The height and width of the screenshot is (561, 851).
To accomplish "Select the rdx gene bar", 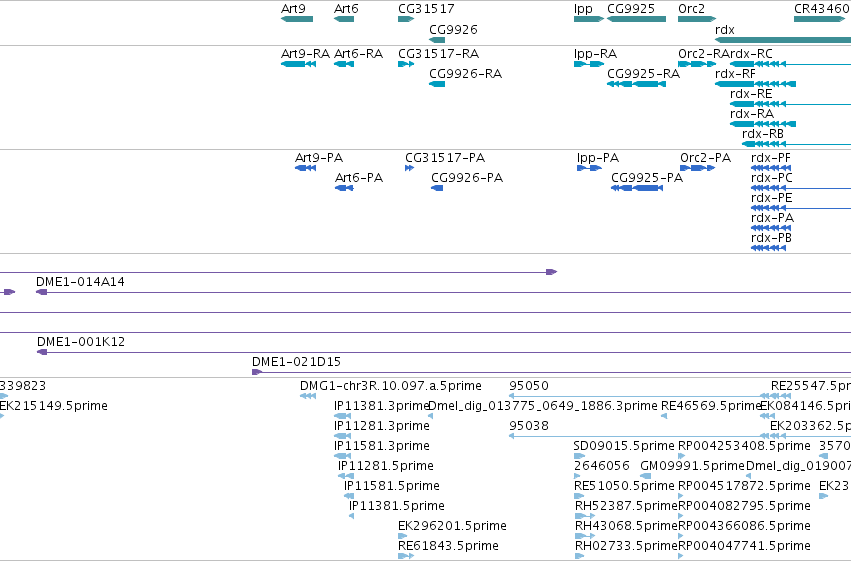I will pos(783,40).
